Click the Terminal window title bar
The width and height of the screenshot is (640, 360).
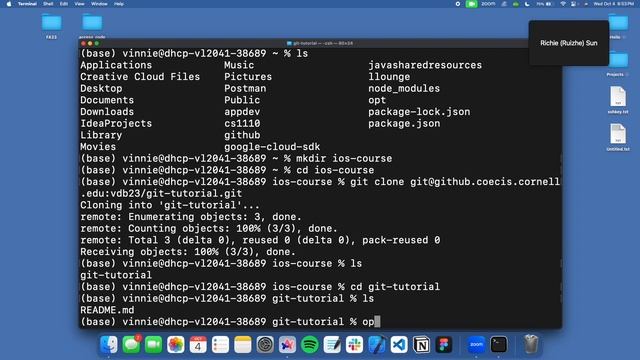click(x=320, y=43)
